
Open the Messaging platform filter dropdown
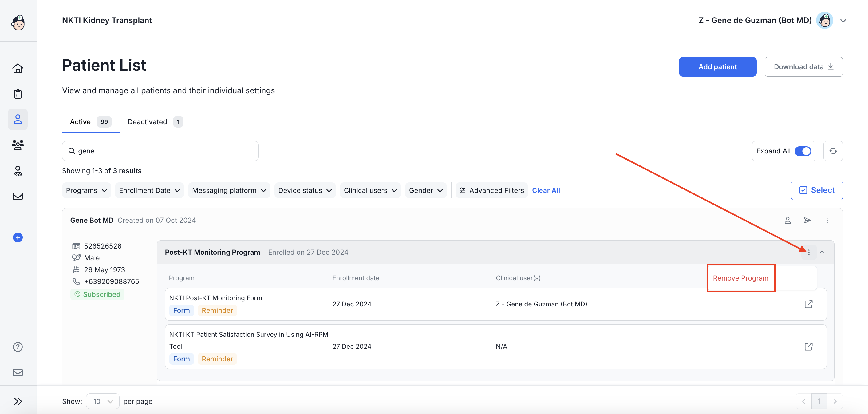click(229, 190)
